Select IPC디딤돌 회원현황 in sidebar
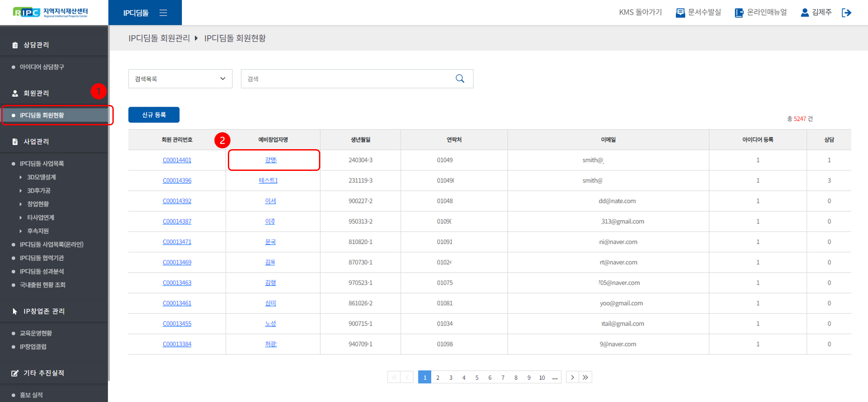868x402 pixels. click(x=42, y=115)
